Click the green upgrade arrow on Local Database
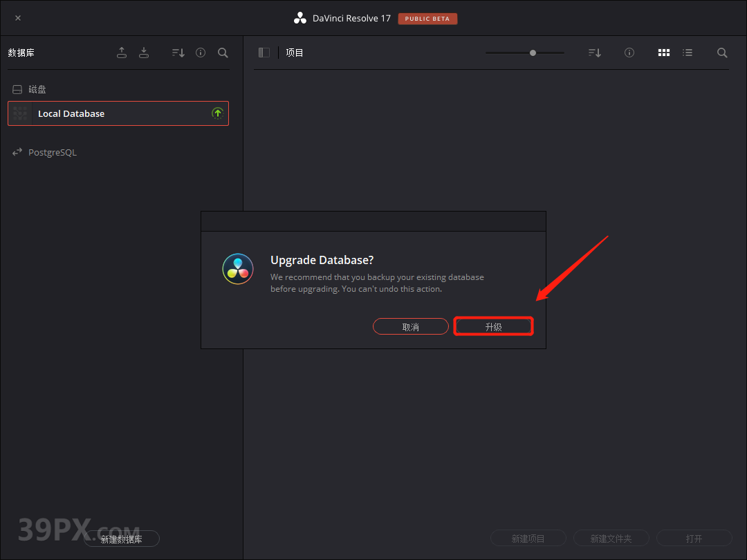 (x=218, y=113)
